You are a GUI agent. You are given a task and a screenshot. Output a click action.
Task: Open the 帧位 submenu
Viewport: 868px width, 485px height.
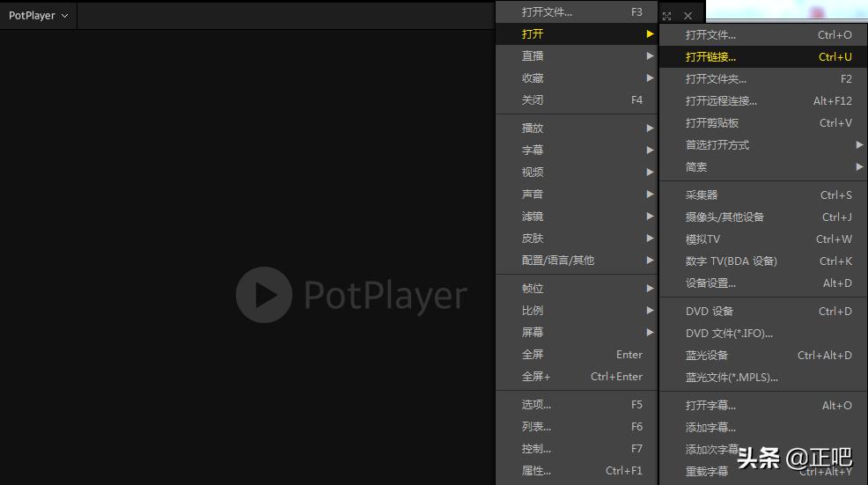577,289
